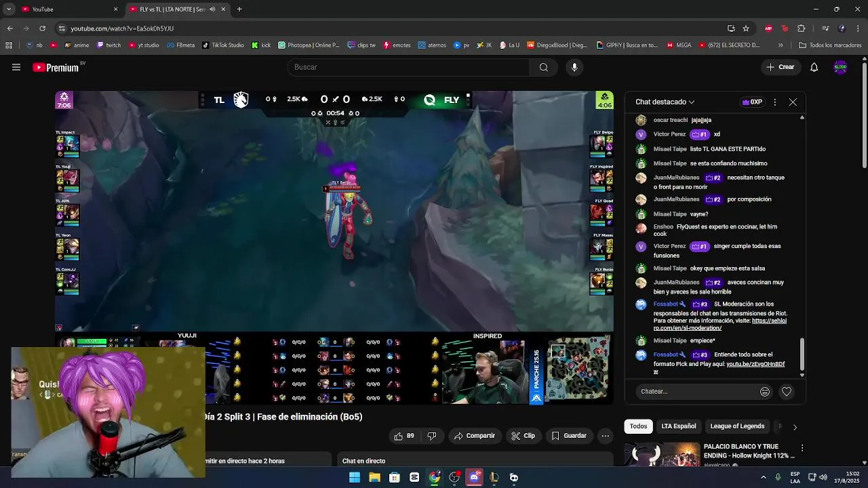This screenshot has width=868, height=488.
Task: Open the yt studio bookmark
Action: (144, 45)
